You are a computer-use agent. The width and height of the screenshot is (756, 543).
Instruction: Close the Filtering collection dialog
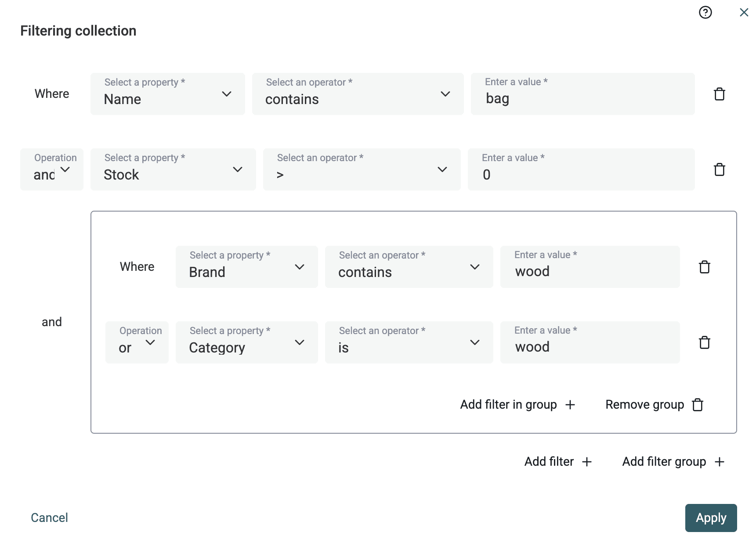tap(743, 12)
